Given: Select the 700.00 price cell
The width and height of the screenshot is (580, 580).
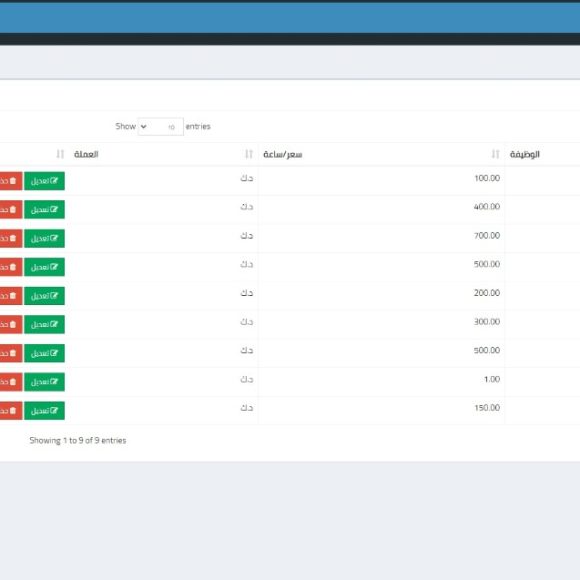Looking at the screenshot, I should [487, 236].
